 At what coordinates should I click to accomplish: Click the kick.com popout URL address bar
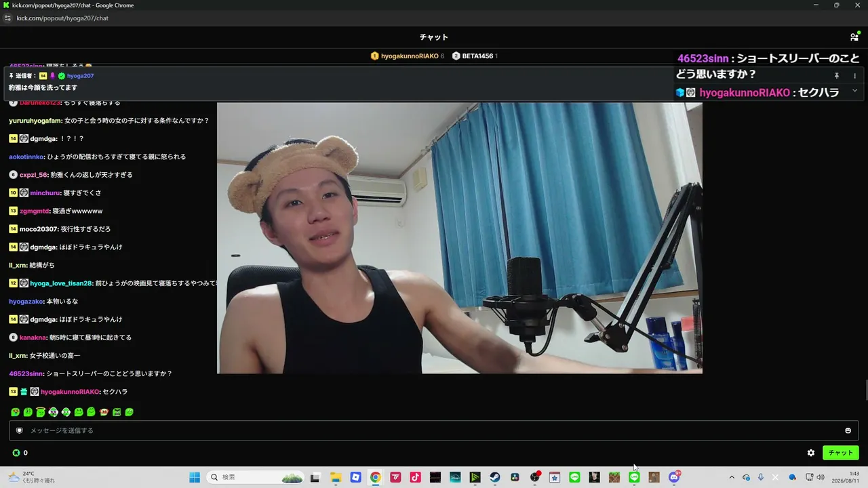[62, 18]
